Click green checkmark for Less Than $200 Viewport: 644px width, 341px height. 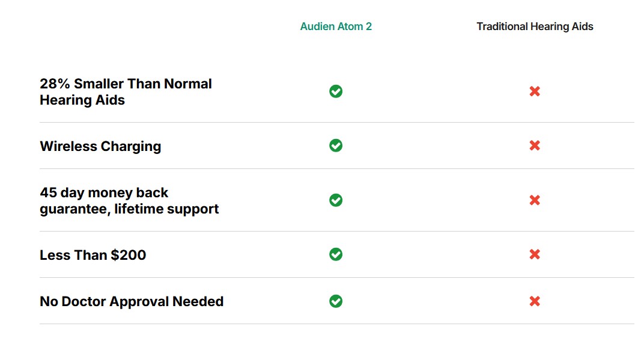[x=336, y=254]
